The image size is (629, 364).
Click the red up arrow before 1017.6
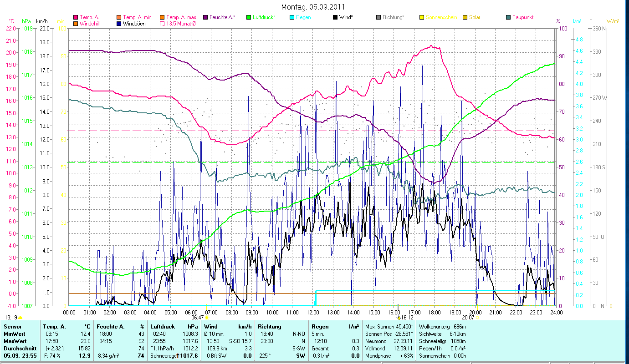coord(178,355)
